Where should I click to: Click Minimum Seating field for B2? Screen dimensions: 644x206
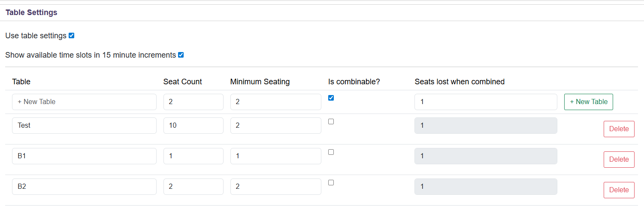[x=275, y=187]
